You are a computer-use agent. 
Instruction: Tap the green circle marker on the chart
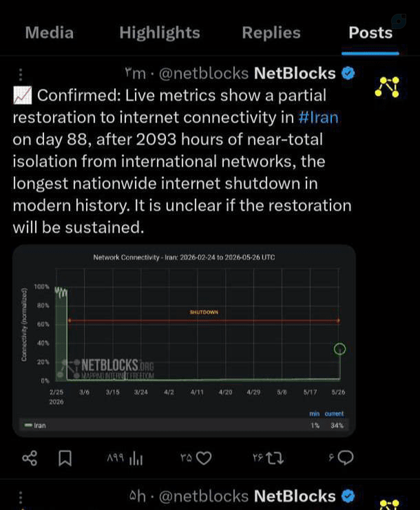point(339,348)
